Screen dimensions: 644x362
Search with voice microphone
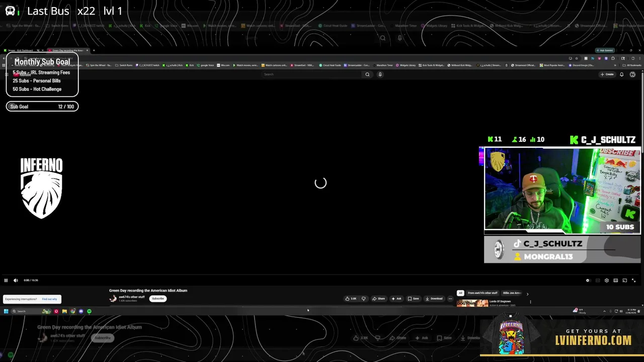tap(380, 74)
